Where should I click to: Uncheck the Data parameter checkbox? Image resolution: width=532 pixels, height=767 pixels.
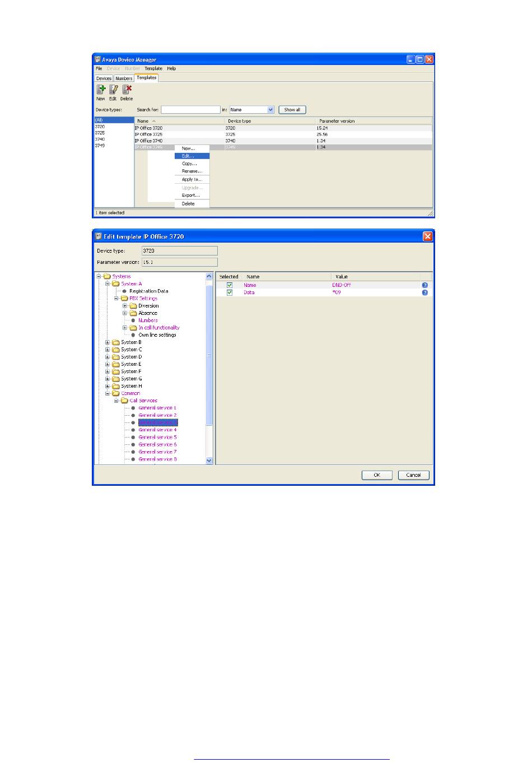pyautogui.click(x=230, y=292)
